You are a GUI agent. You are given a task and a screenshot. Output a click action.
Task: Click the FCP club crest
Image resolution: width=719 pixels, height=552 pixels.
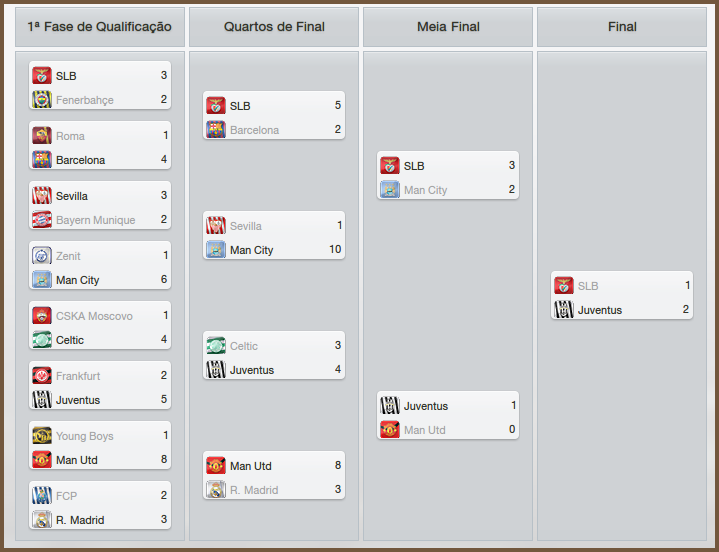click(41, 496)
